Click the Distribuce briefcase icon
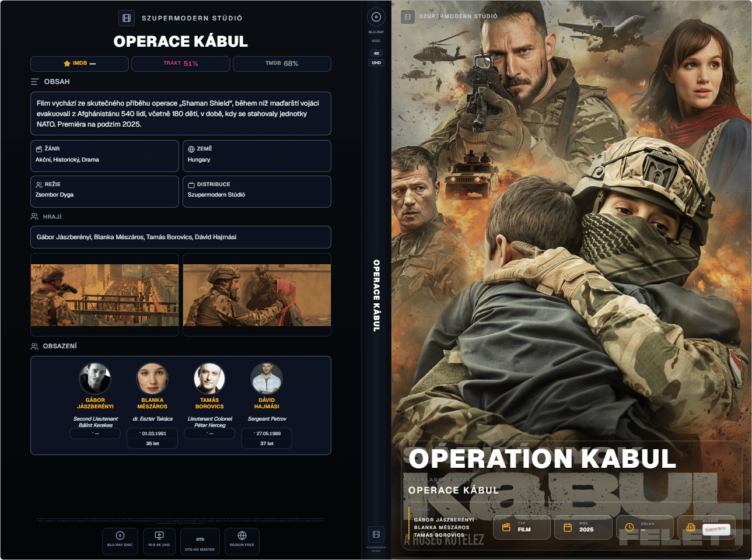This screenshot has width=752, height=560. (191, 184)
